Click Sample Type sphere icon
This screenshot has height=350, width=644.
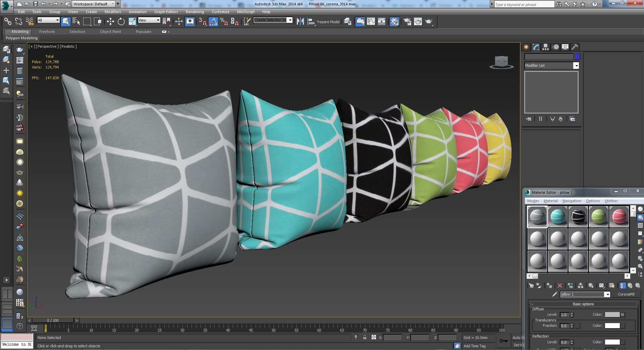640,209
